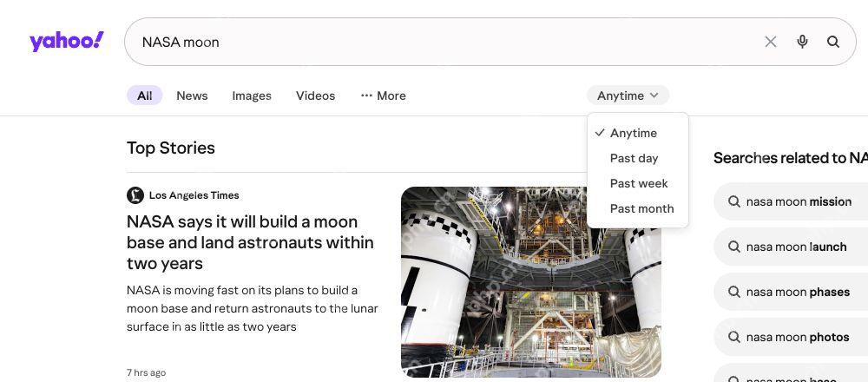Switch to the Images tab
This screenshot has height=382, width=868.
tap(252, 95)
